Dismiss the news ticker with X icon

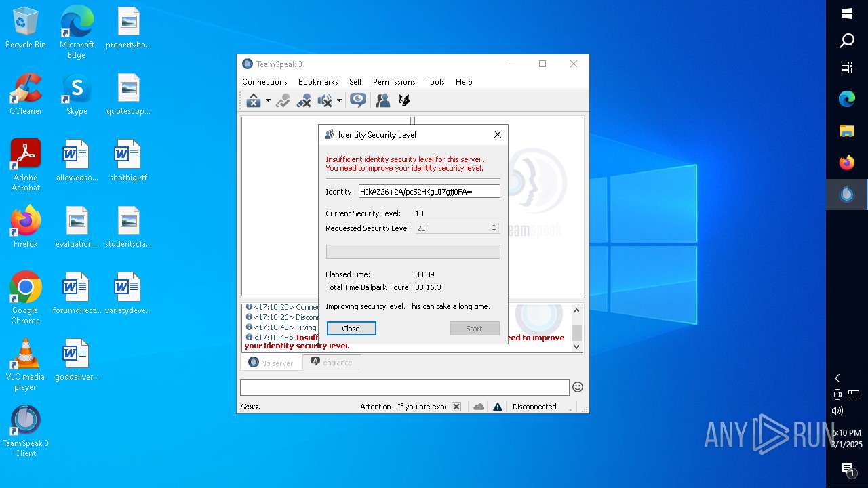click(x=456, y=407)
